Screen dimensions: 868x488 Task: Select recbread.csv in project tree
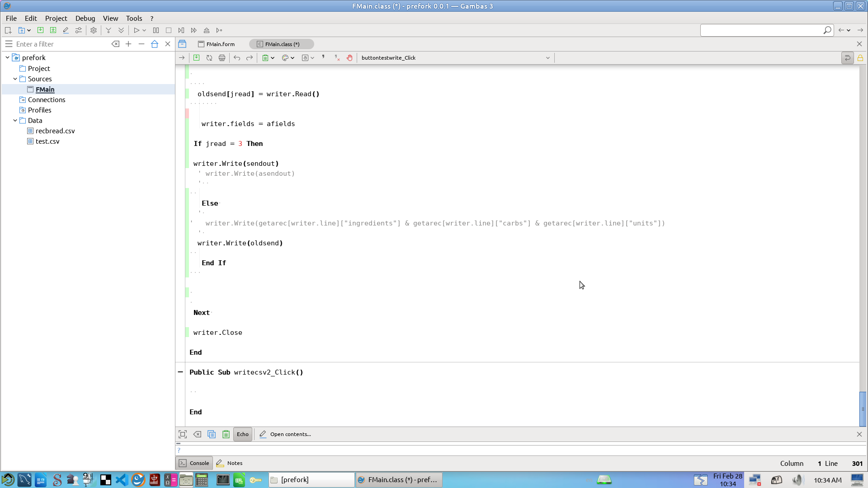point(55,131)
